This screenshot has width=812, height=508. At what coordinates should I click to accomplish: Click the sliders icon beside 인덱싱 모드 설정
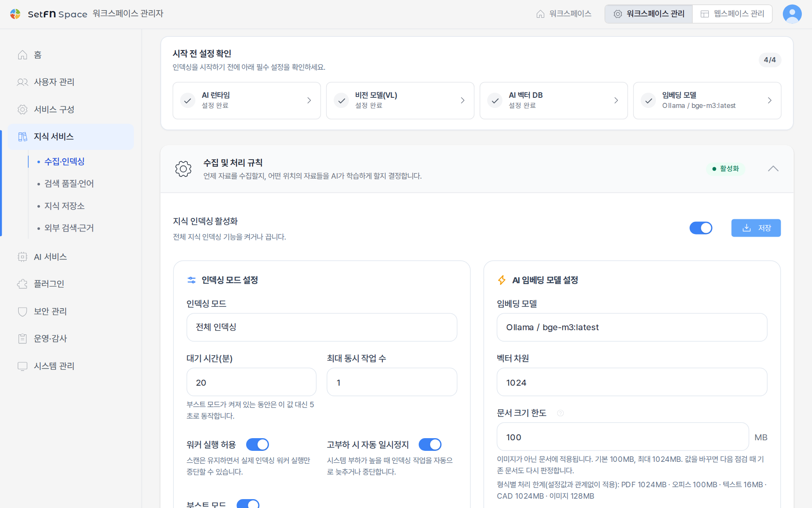(x=192, y=280)
